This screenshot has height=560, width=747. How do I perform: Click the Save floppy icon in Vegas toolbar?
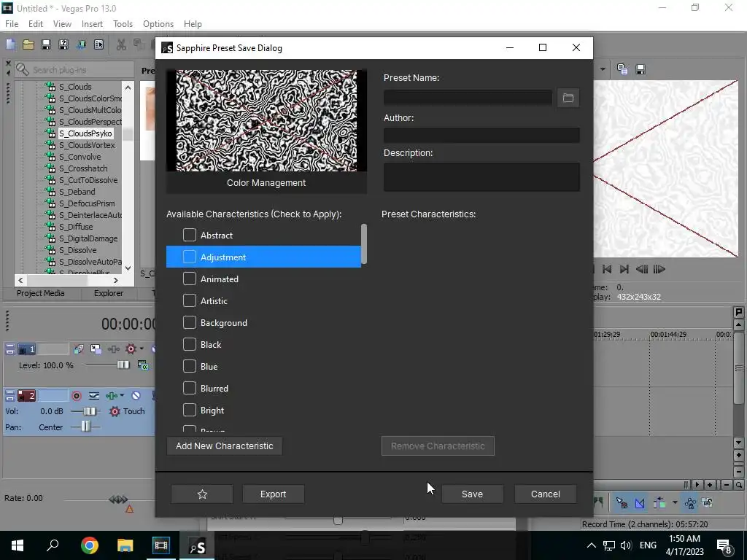coord(46,44)
